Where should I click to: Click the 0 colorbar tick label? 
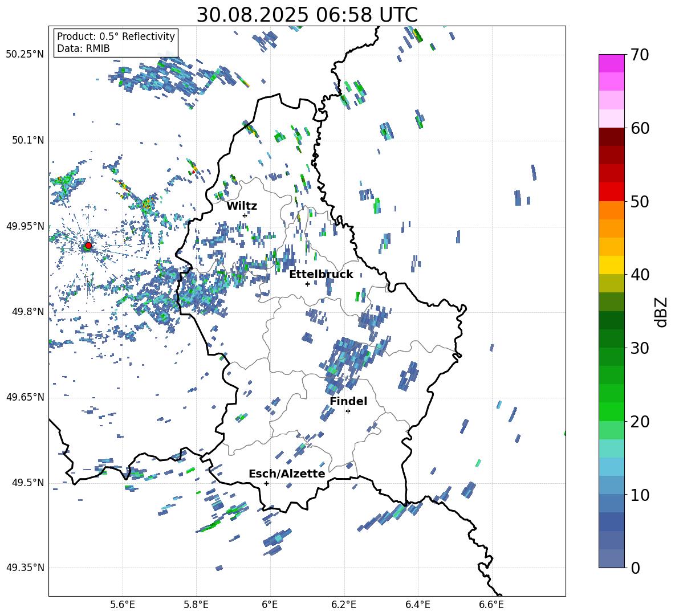635,568
